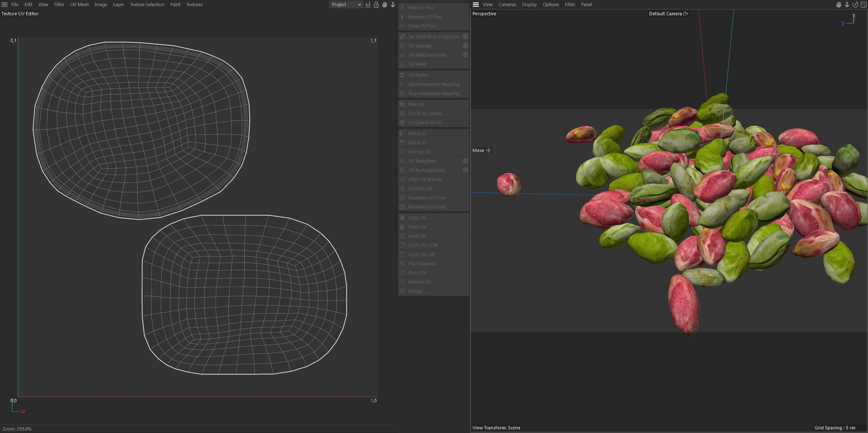Click the viewport orbit camera icon

tap(855, 4)
